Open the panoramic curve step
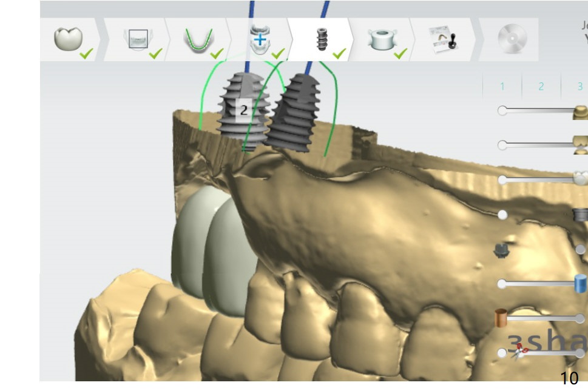Image resolution: width=588 pixels, height=391 pixels. coord(198,40)
